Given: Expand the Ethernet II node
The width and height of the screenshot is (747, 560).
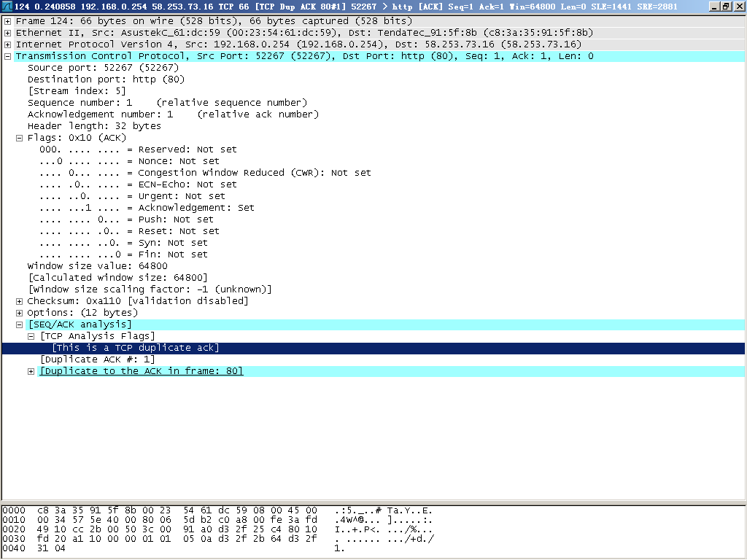Looking at the screenshot, I should coord(7,33).
